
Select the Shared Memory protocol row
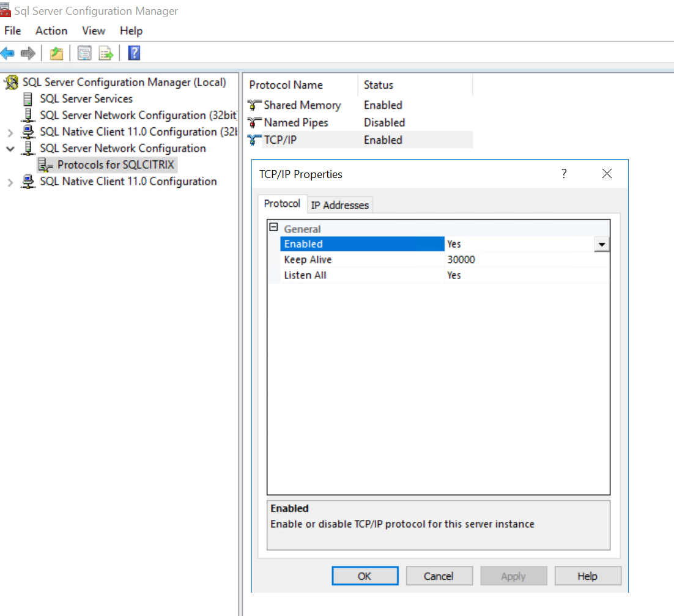click(x=360, y=105)
